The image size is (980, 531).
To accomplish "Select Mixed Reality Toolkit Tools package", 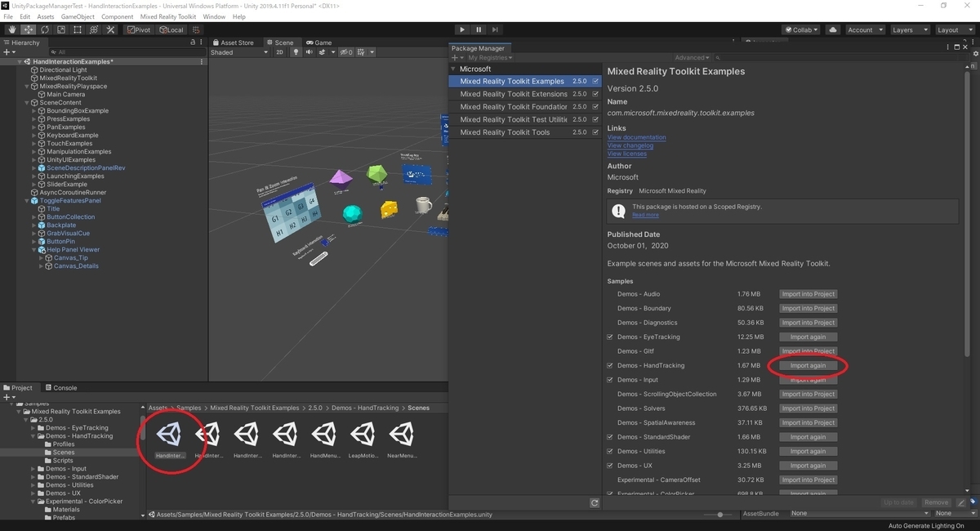I will coord(527,132).
